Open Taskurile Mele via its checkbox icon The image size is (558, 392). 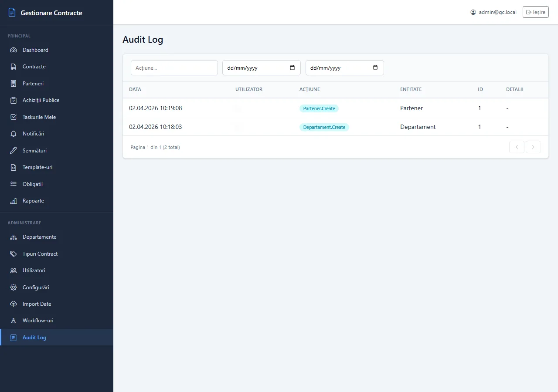(x=14, y=117)
